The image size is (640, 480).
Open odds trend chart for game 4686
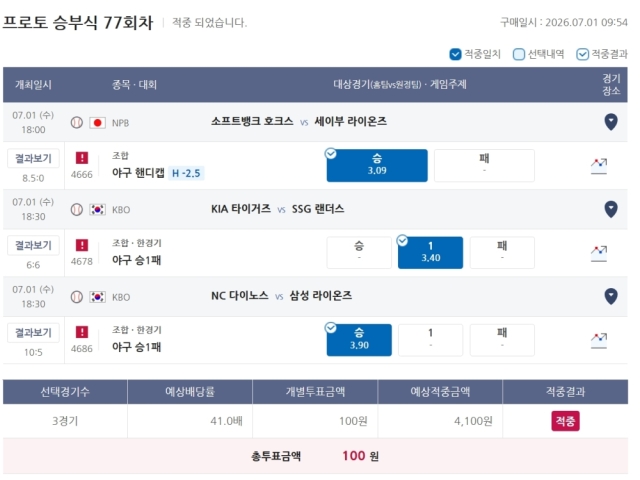coord(599,340)
